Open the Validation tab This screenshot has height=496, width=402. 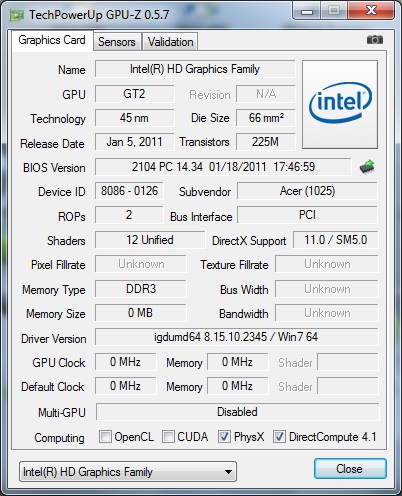tap(170, 42)
